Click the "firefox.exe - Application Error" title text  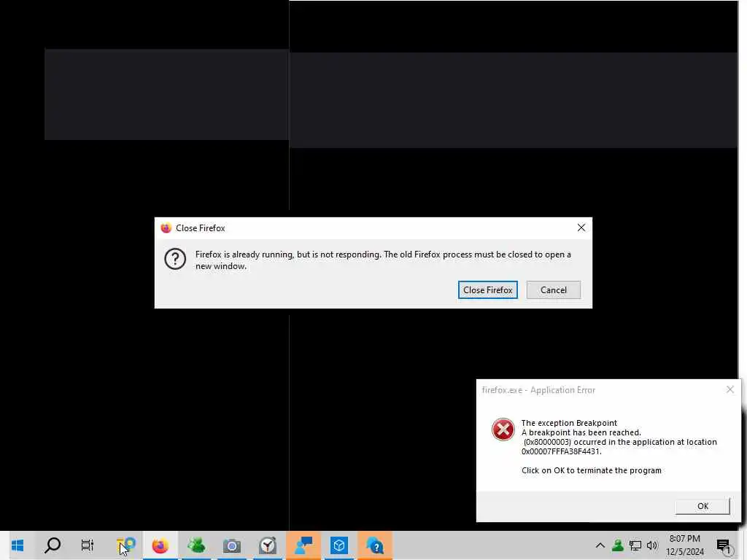pyautogui.click(x=538, y=390)
